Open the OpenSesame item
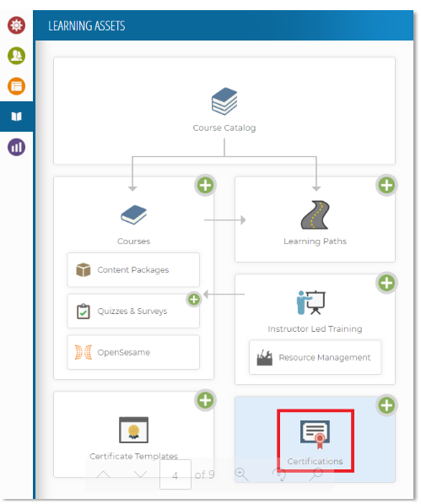Viewport: 421px width, 504px height. point(133,352)
